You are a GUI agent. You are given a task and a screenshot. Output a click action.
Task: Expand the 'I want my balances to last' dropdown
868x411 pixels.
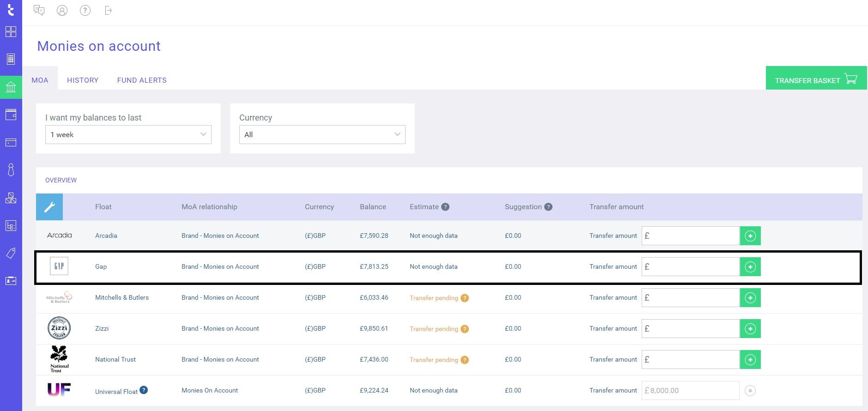pos(128,134)
